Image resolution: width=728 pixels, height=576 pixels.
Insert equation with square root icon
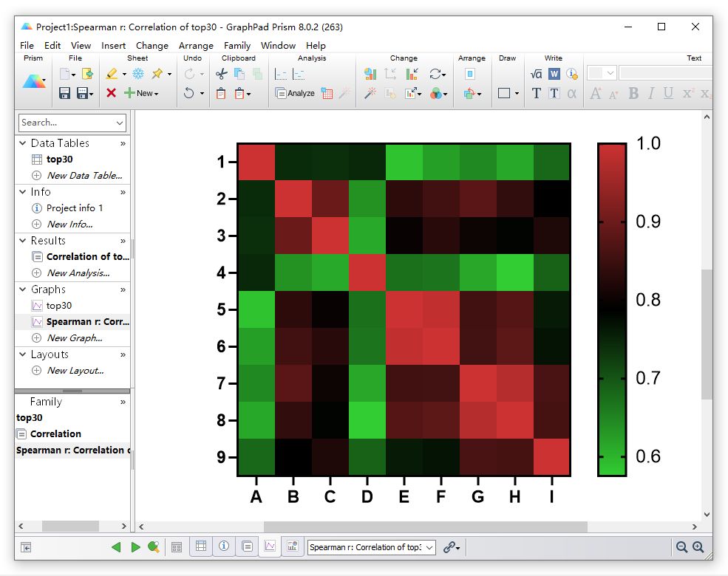click(536, 74)
